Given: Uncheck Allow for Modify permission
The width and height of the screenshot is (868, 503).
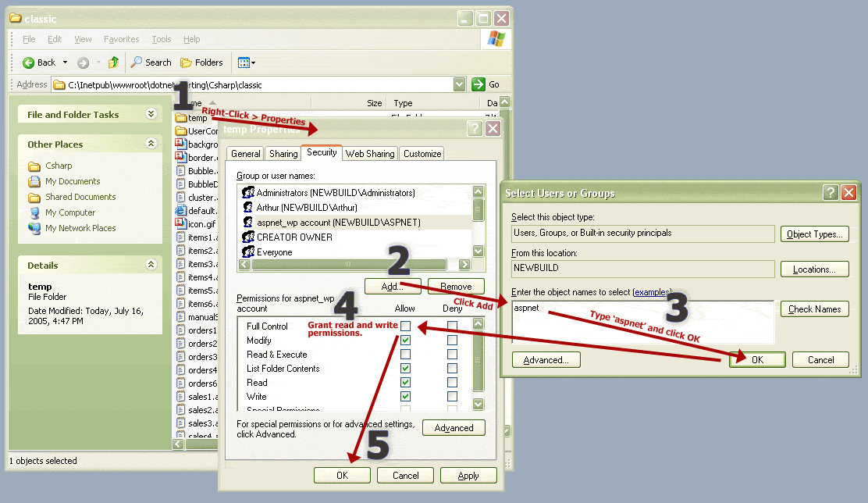Looking at the screenshot, I should [x=406, y=341].
